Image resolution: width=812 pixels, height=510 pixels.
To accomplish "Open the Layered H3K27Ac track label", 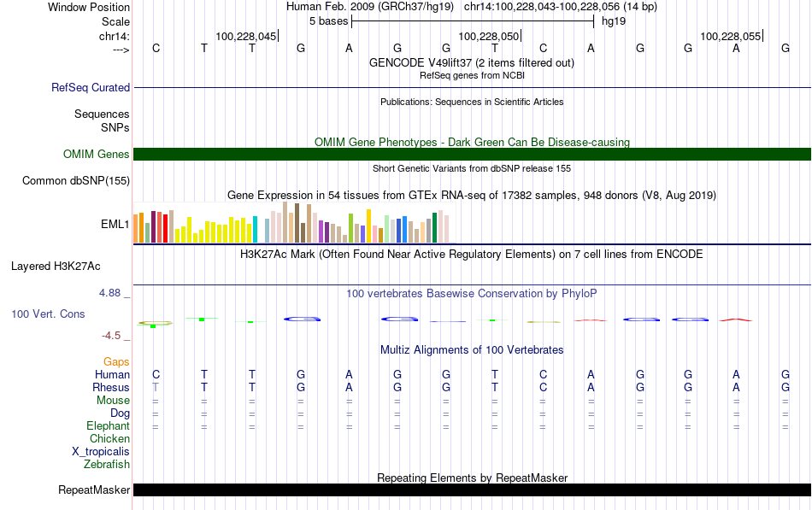I will click(56, 267).
